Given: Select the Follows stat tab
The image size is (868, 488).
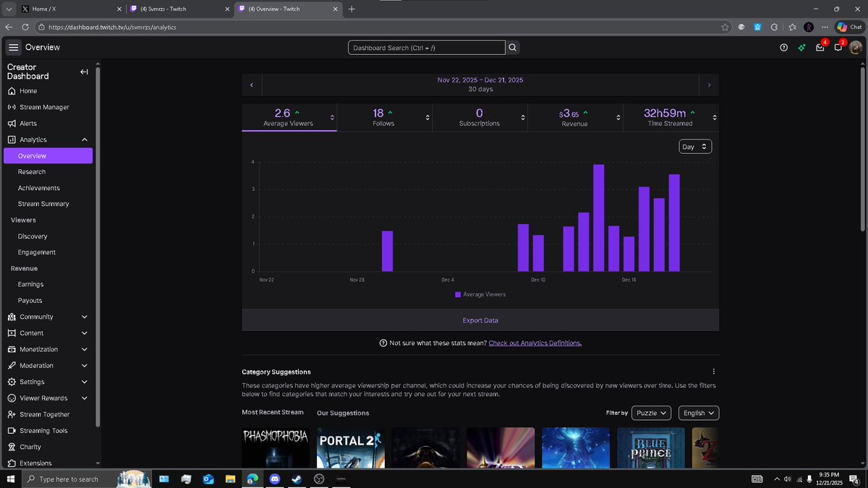Looking at the screenshot, I should [383, 117].
